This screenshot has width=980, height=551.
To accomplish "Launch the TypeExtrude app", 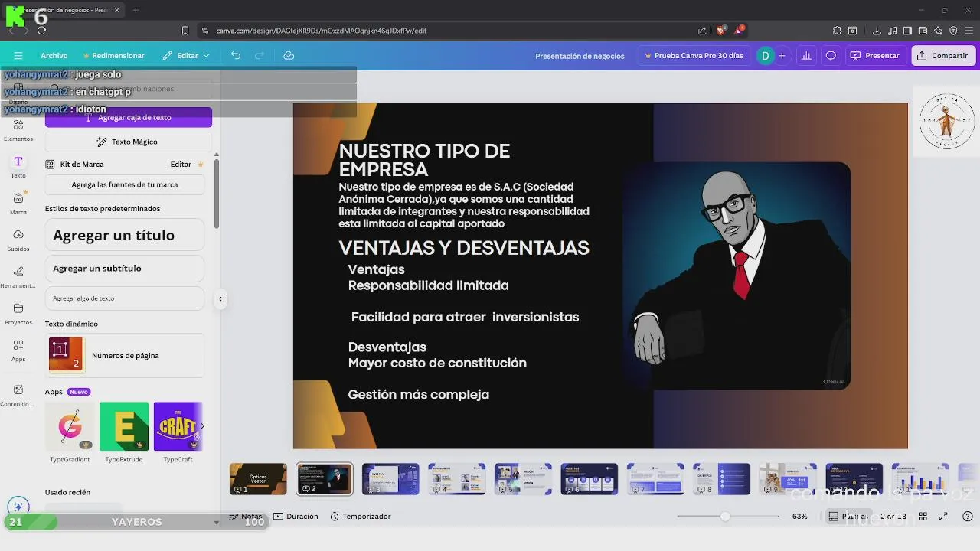I will point(124,426).
